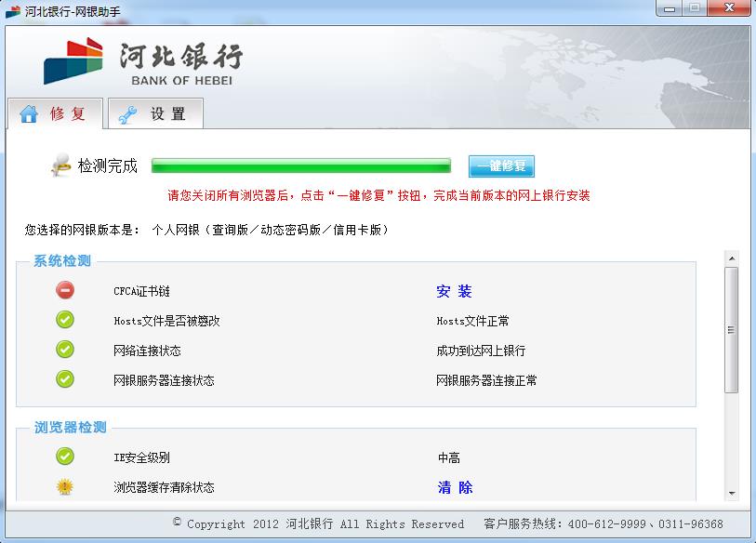Viewport: 756px width, 543px height.
Task: Click the 安装 link for CFCA证书链
Action: [x=454, y=291]
